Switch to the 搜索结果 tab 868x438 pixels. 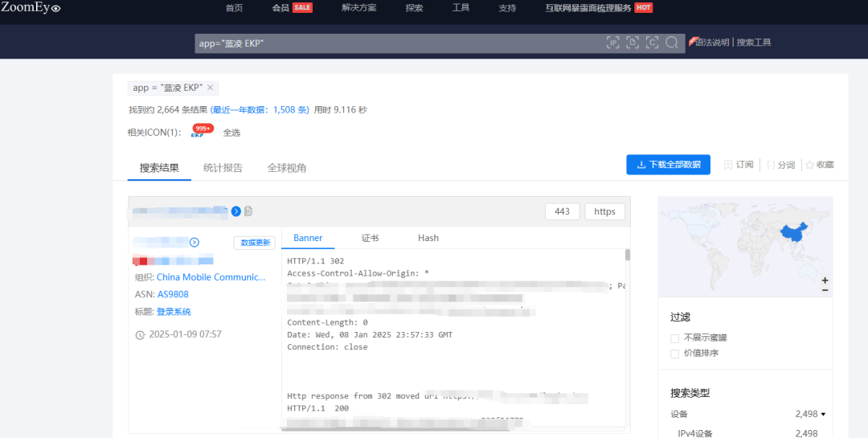[x=159, y=168]
